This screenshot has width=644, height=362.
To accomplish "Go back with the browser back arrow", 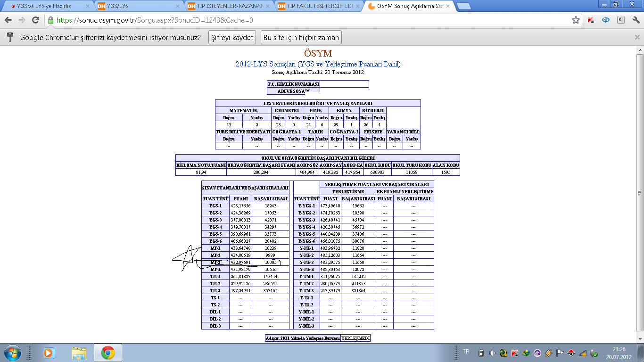I will coord(8,20).
